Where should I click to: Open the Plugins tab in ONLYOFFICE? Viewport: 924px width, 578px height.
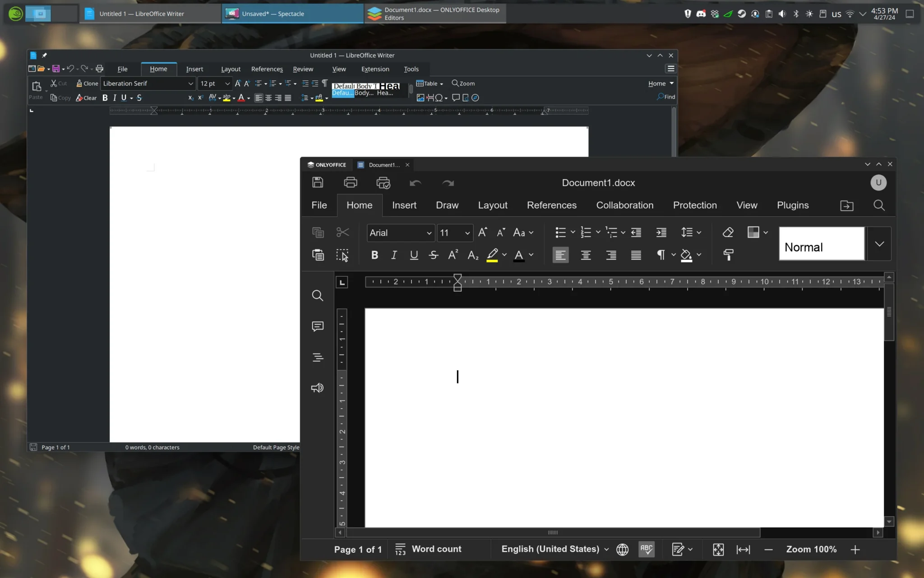click(793, 205)
